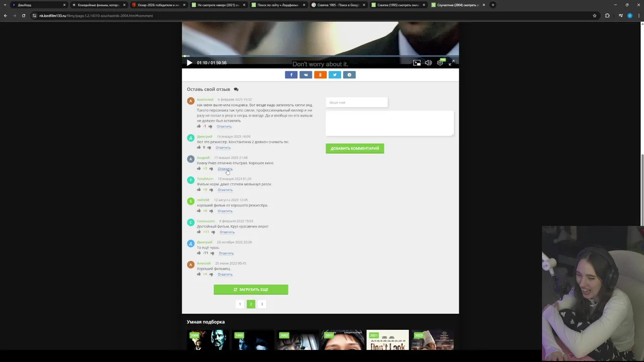
Task: Switch to the Дашборд browser tab
Action: click(39, 5)
